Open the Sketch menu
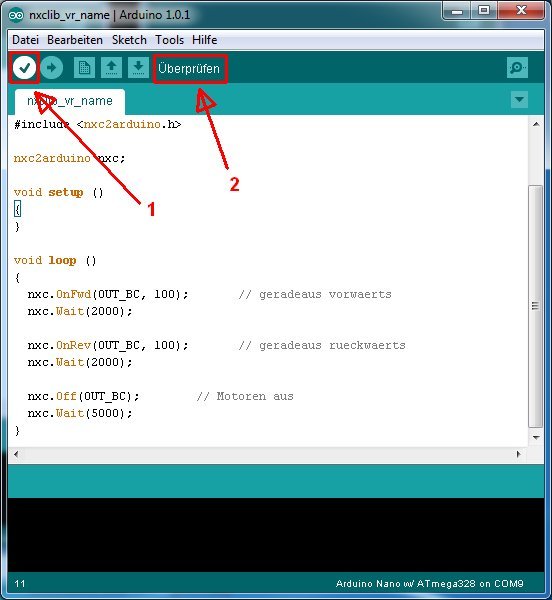The width and height of the screenshot is (552, 600). click(129, 40)
